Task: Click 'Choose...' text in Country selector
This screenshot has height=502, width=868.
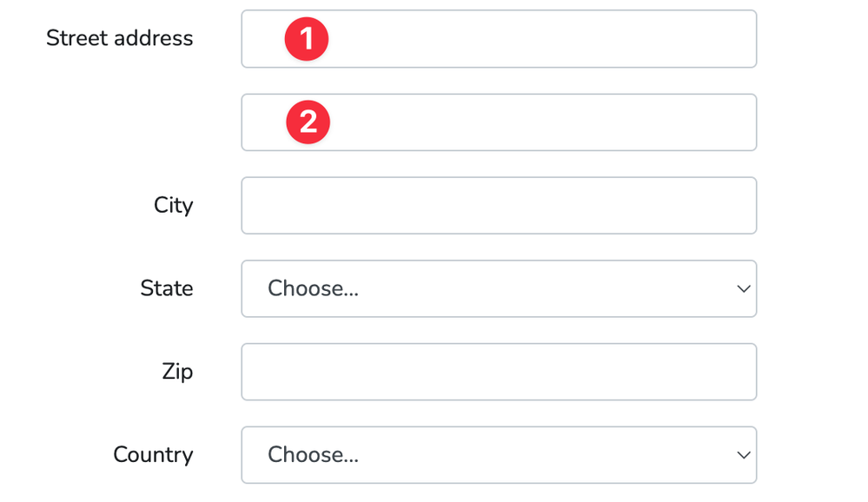Action: (x=313, y=455)
